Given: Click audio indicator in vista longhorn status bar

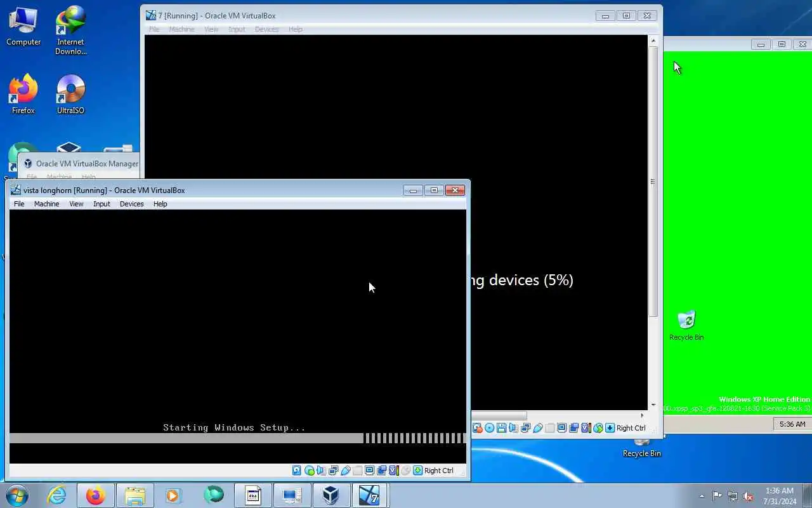Looking at the screenshot, I should (321, 471).
